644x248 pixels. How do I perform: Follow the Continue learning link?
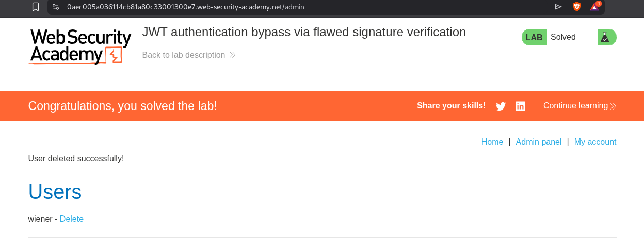tap(575, 106)
